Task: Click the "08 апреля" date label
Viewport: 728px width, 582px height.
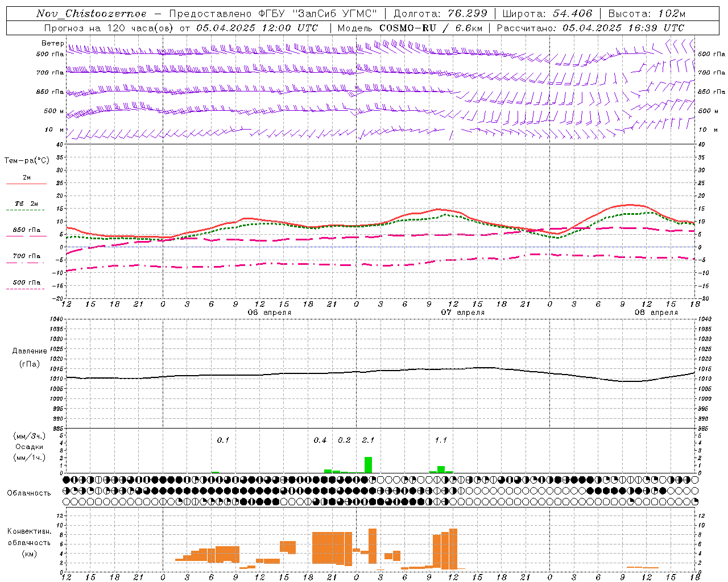Action: tap(656, 313)
